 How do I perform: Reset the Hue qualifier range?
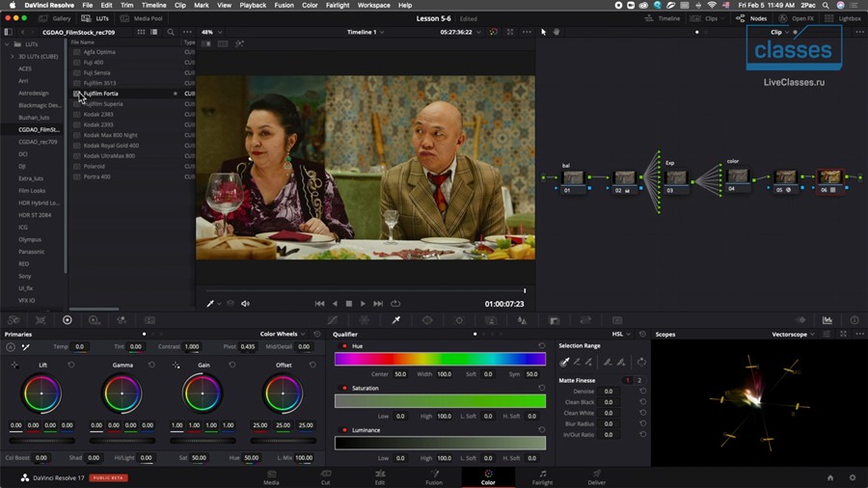tap(541, 346)
